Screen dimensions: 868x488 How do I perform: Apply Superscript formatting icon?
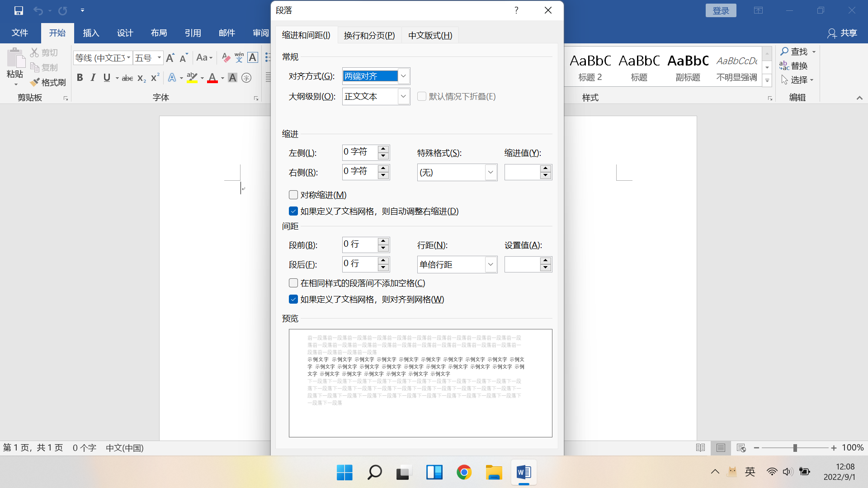155,78
